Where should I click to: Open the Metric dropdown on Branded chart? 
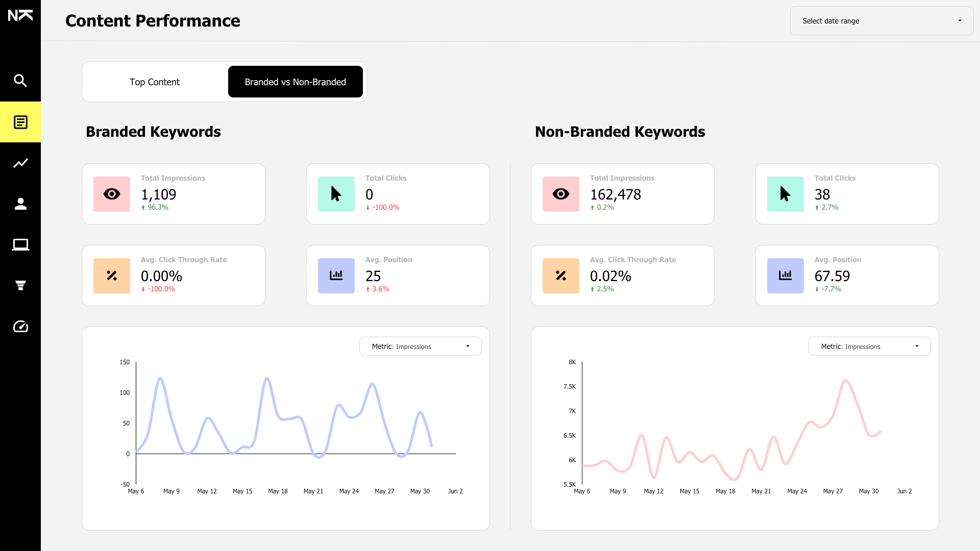point(420,346)
